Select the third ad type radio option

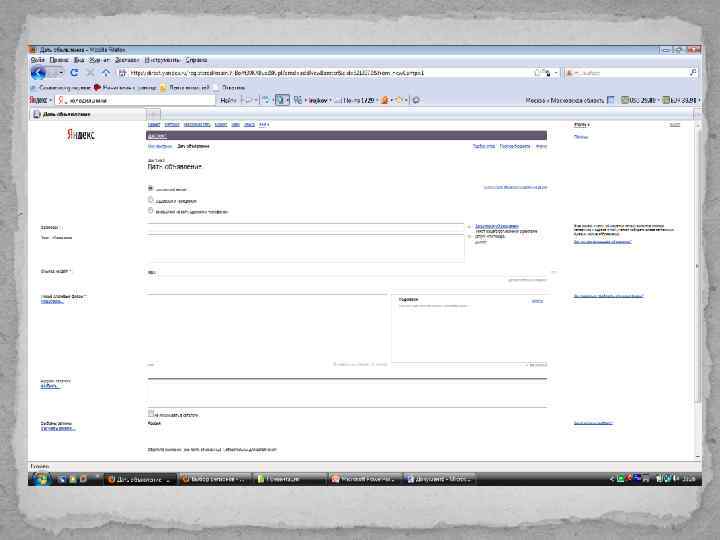(x=150, y=211)
